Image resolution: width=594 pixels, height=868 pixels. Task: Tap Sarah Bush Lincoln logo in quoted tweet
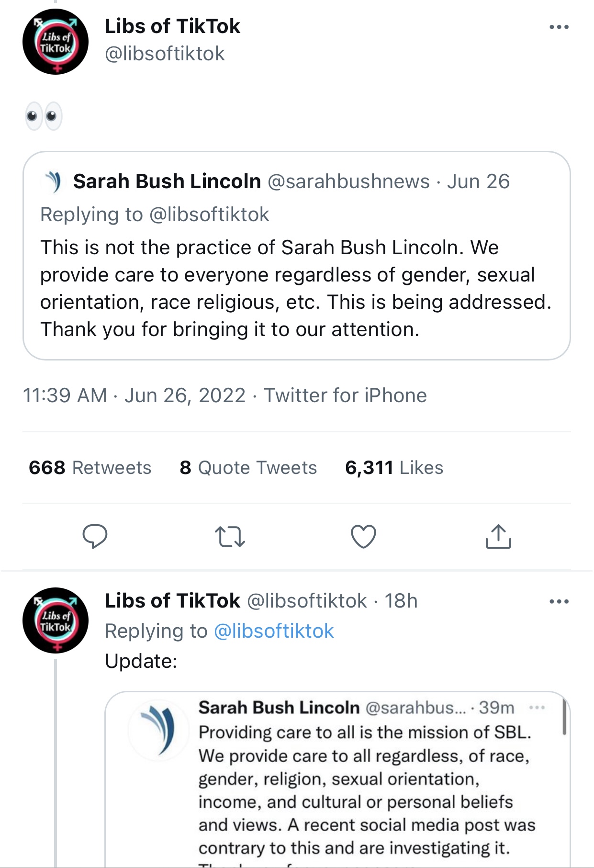coord(54,182)
